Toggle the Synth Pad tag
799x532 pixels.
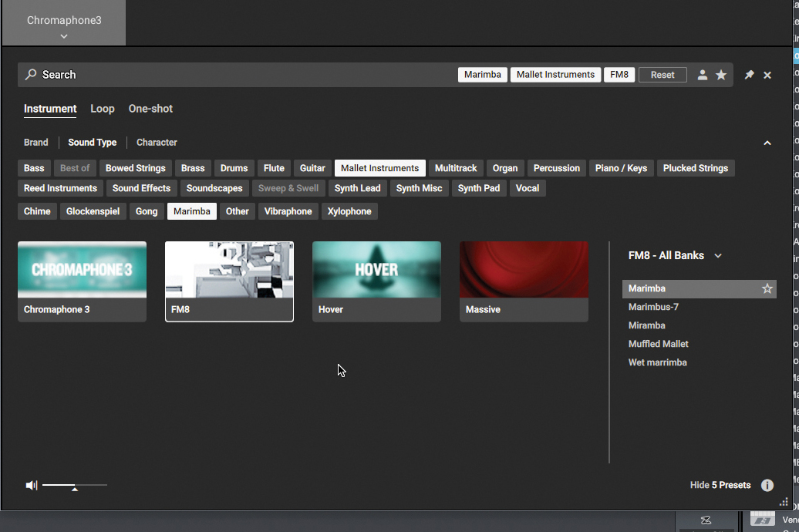[x=478, y=188]
